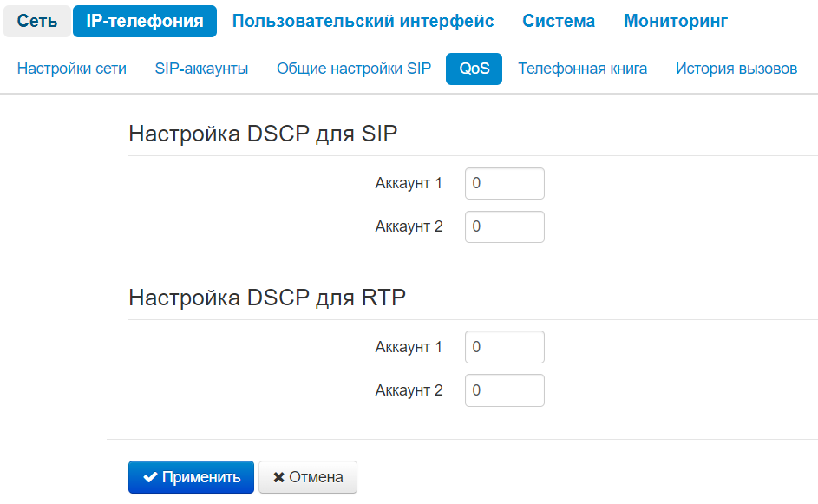Click the RTP DSCP Аккаунт 1 field
The width and height of the screenshot is (818, 504).
pos(505,347)
